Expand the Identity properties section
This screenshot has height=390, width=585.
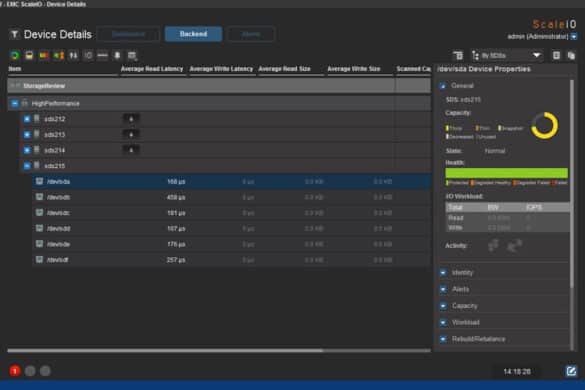pyautogui.click(x=443, y=273)
